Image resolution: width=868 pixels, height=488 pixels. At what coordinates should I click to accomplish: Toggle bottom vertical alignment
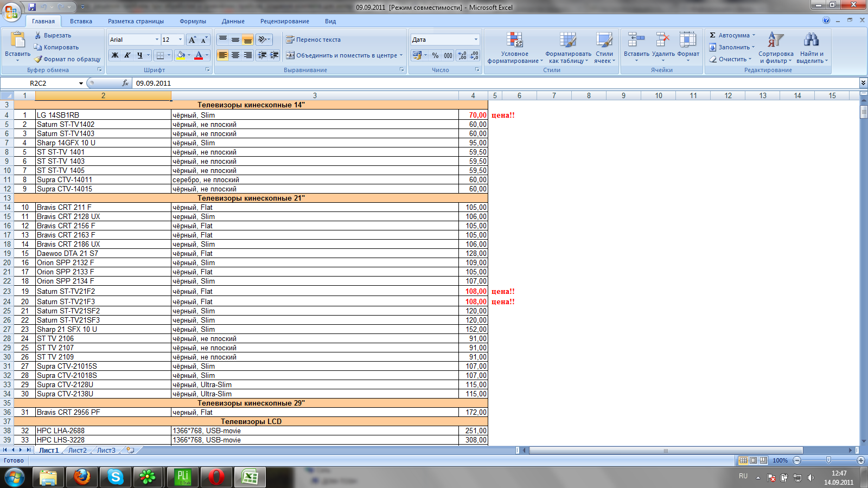click(x=248, y=40)
